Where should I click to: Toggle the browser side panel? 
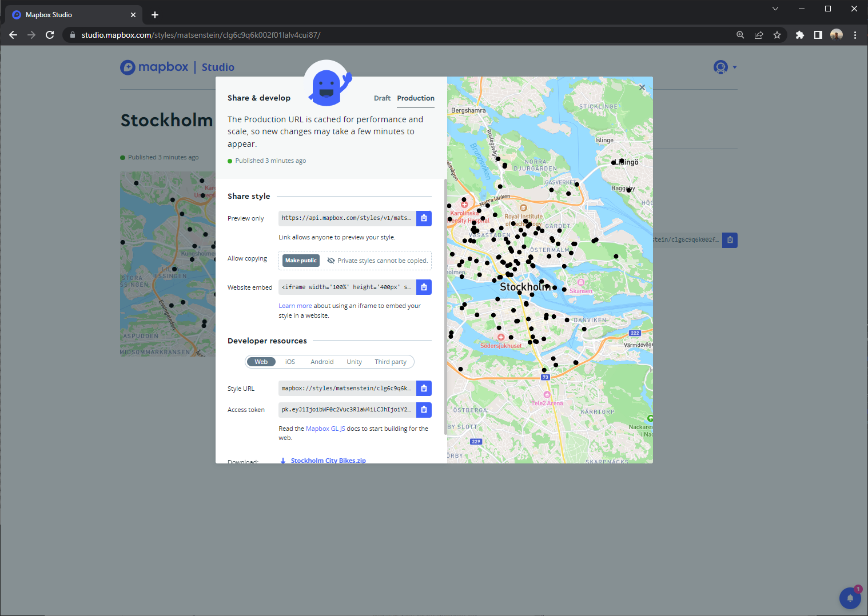(818, 35)
